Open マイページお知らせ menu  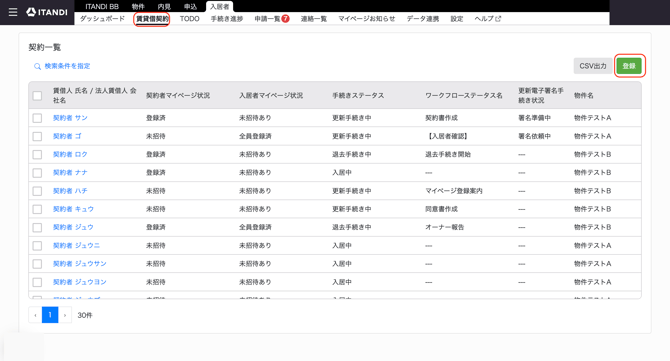click(x=367, y=19)
